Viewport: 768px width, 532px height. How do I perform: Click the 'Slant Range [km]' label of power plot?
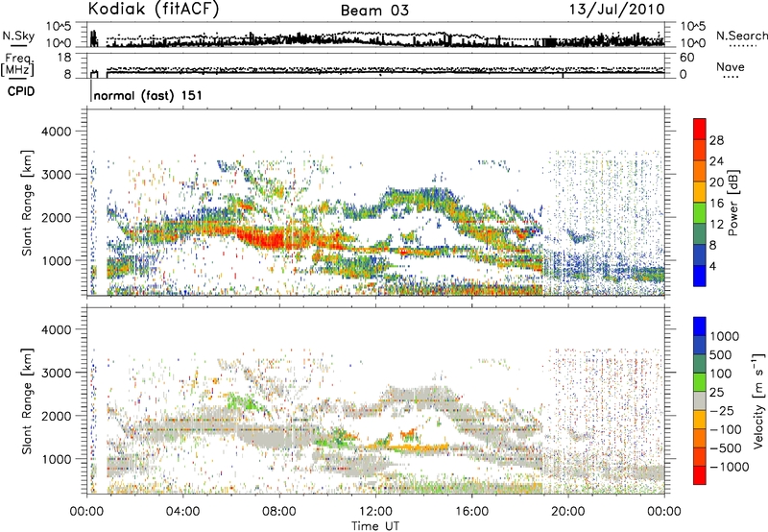point(28,203)
